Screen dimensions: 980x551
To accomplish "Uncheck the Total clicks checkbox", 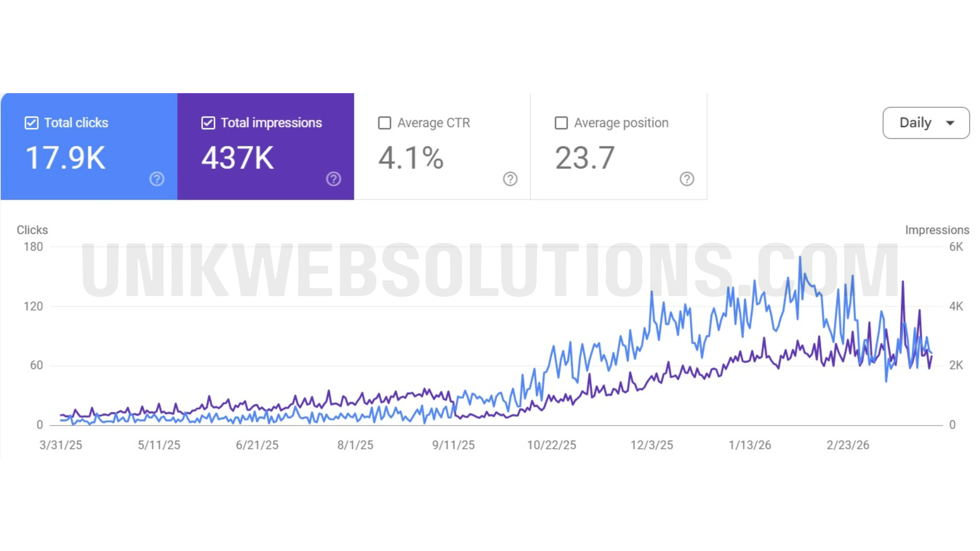I will [x=32, y=123].
